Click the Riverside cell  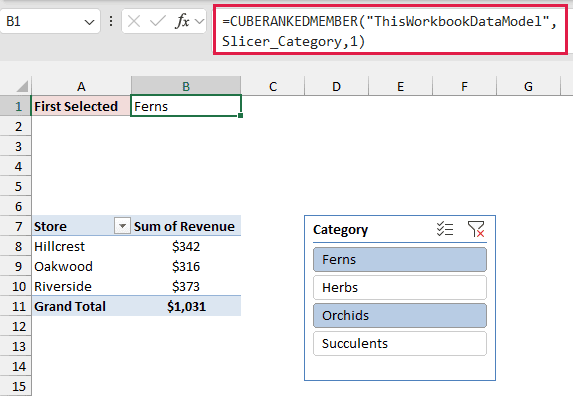81,286
